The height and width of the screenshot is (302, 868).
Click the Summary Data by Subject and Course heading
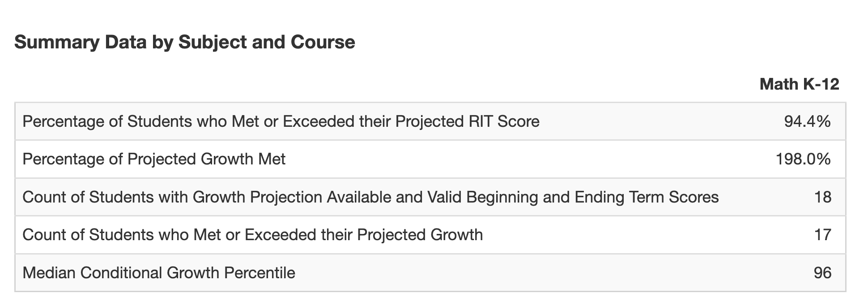184,42
